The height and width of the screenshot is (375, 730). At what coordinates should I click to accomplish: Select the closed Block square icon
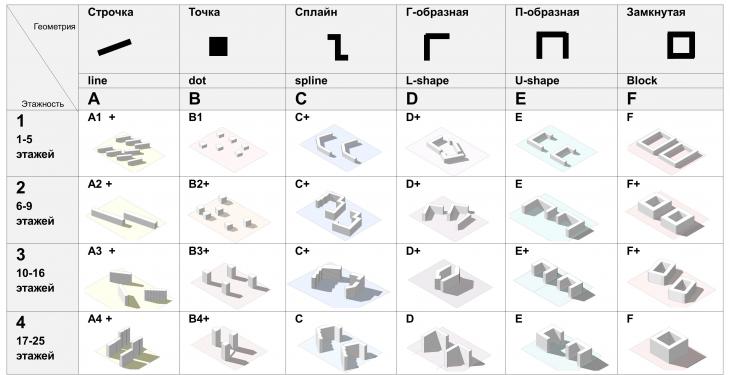[681, 45]
